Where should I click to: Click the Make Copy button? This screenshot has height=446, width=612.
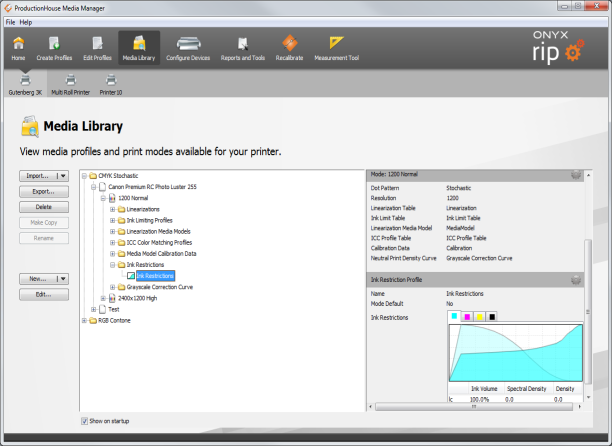click(x=44, y=222)
